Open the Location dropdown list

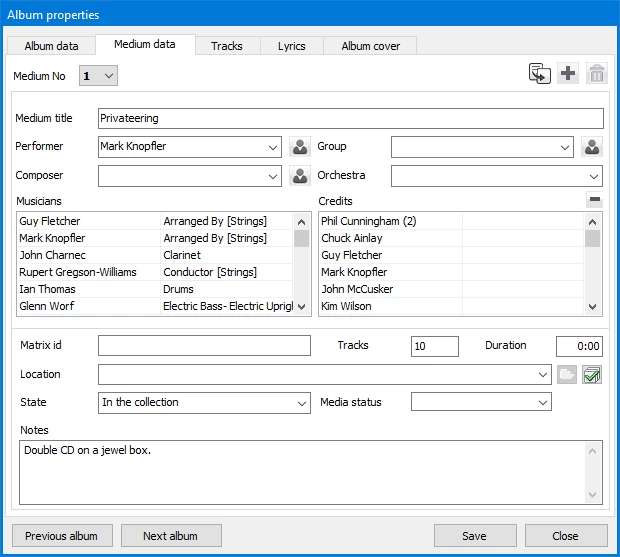[543, 374]
